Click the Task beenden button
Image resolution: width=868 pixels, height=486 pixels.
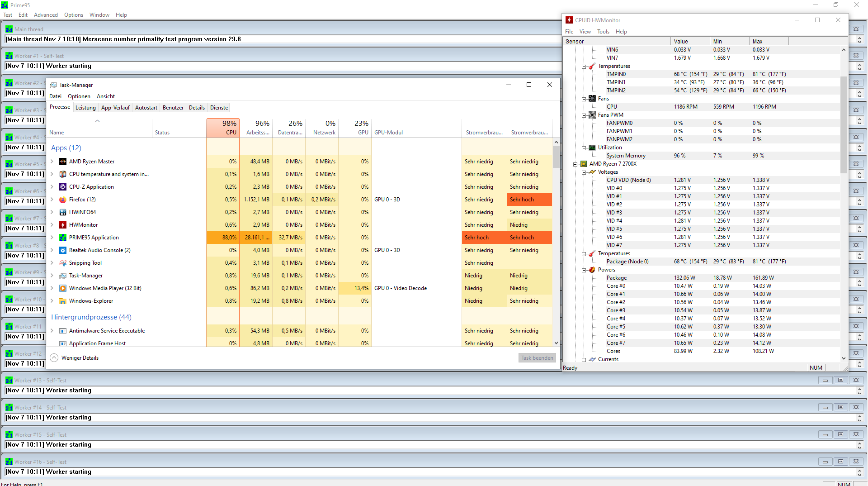pos(537,358)
